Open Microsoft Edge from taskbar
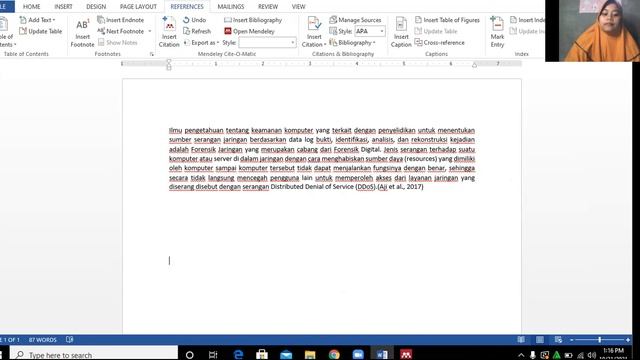 click(238, 354)
